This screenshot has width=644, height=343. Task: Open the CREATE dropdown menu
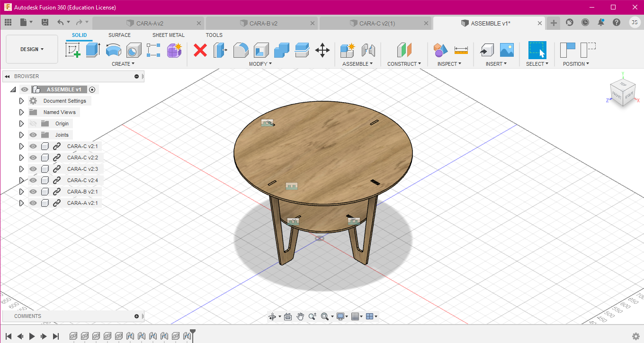(123, 64)
